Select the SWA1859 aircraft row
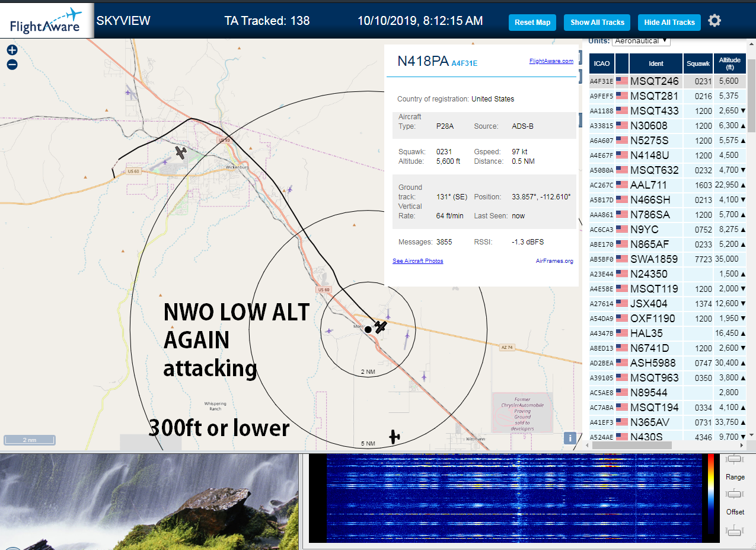Viewport: 756px width, 550px height. click(x=668, y=259)
